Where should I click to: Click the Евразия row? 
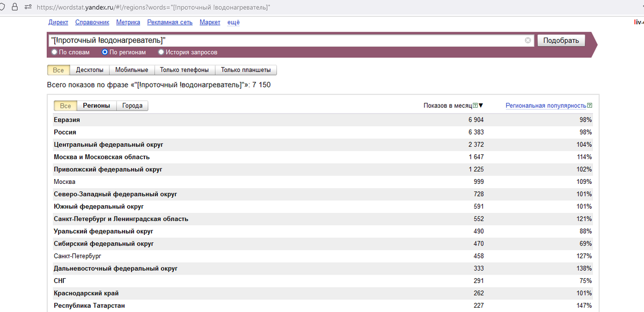tap(323, 120)
